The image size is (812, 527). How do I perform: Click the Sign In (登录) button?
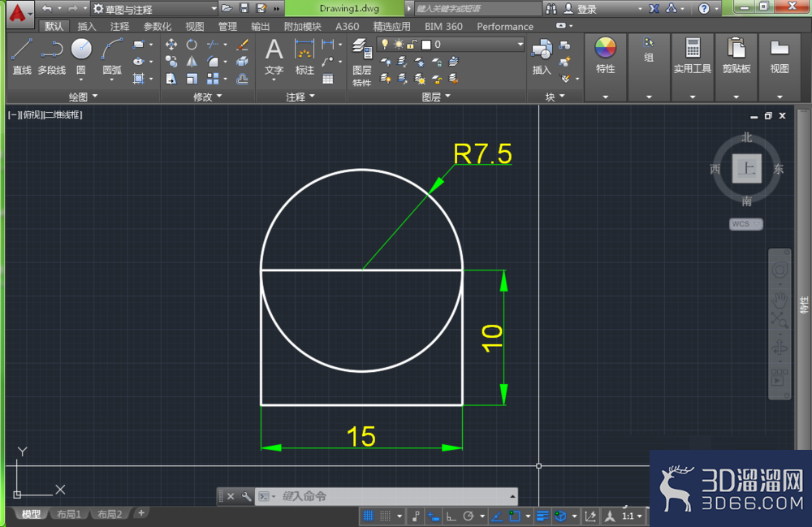(581, 9)
